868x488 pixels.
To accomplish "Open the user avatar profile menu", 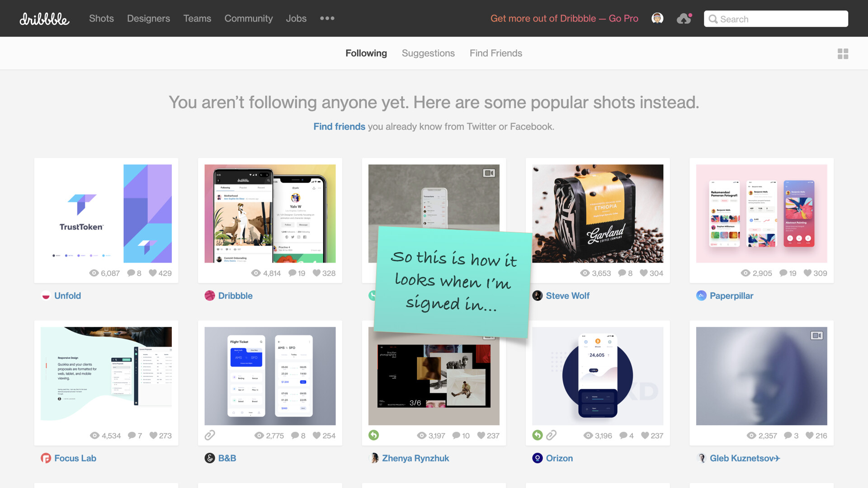I will click(x=657, y=18).
